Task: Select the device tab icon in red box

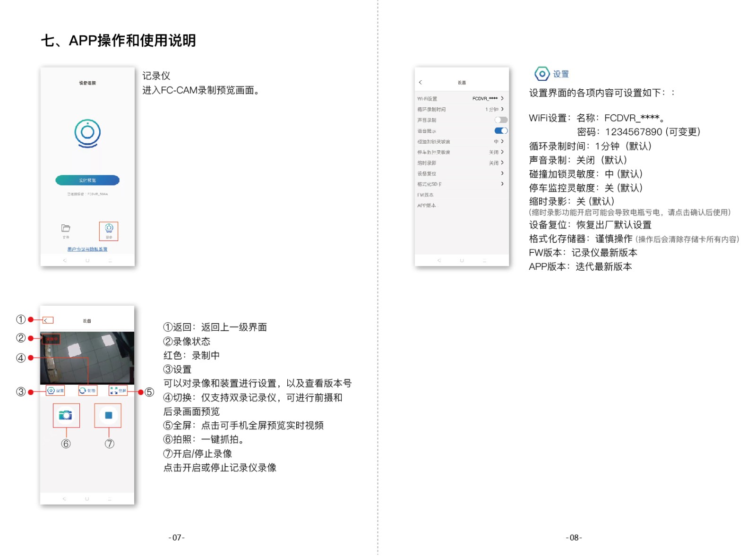Action: (109, 230)
